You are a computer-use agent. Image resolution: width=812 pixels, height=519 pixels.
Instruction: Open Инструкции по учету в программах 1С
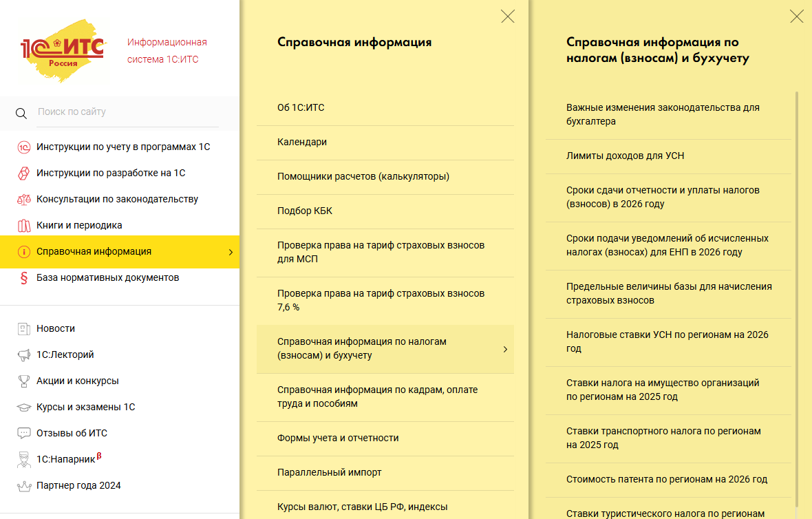tap(123, 147)
